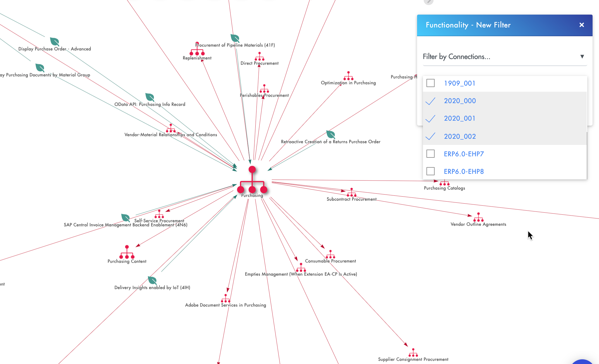Uncheck the 2020_002 filter option
599x364 pixels.
(x=430, y=136)
